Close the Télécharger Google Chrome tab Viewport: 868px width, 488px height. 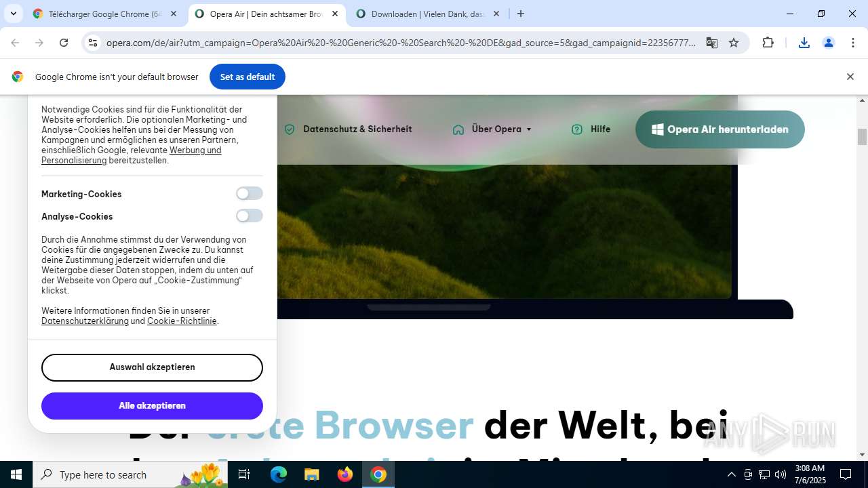click(x=174, y=14)
